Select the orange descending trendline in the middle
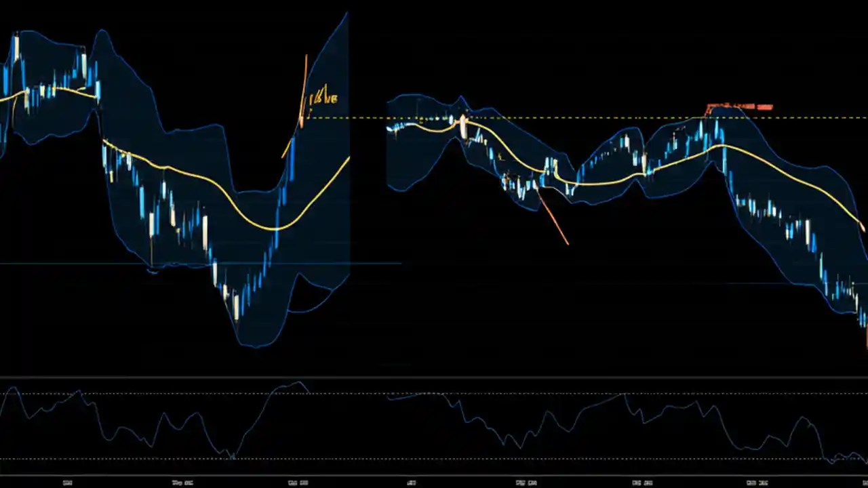 [553, 217]
